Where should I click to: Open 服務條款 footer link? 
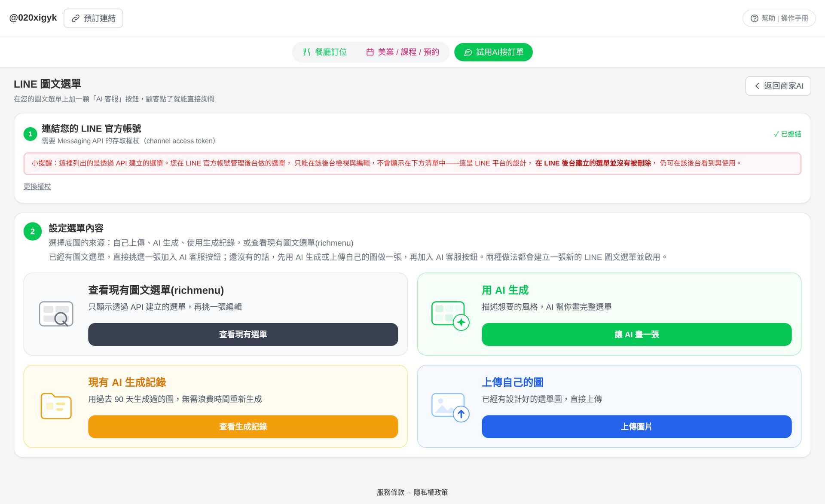click(x=390, y=492)
